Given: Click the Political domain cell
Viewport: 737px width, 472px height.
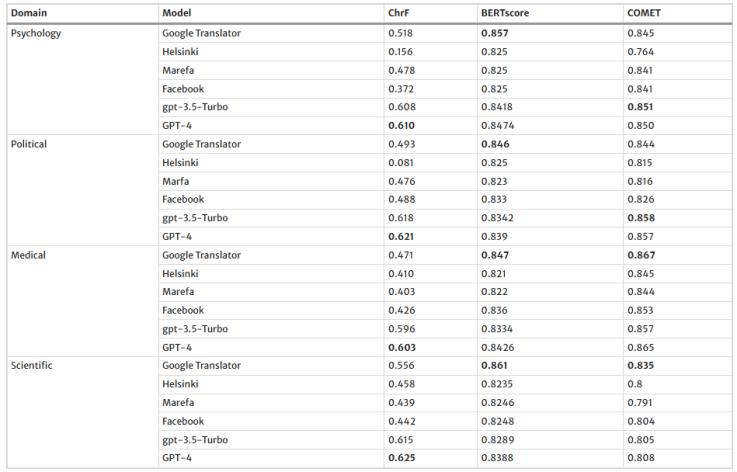Looking at the screenshot, I should pyautogui.click(x=29, y=144).
